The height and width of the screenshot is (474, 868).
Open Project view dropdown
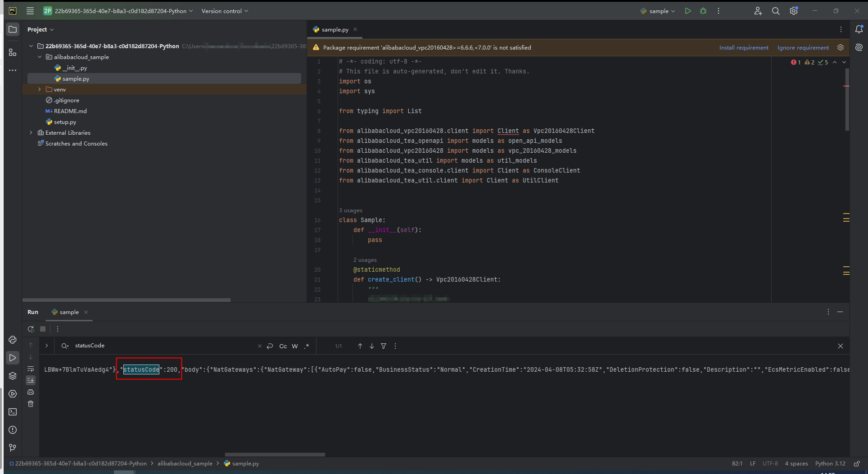pos(41,29)
